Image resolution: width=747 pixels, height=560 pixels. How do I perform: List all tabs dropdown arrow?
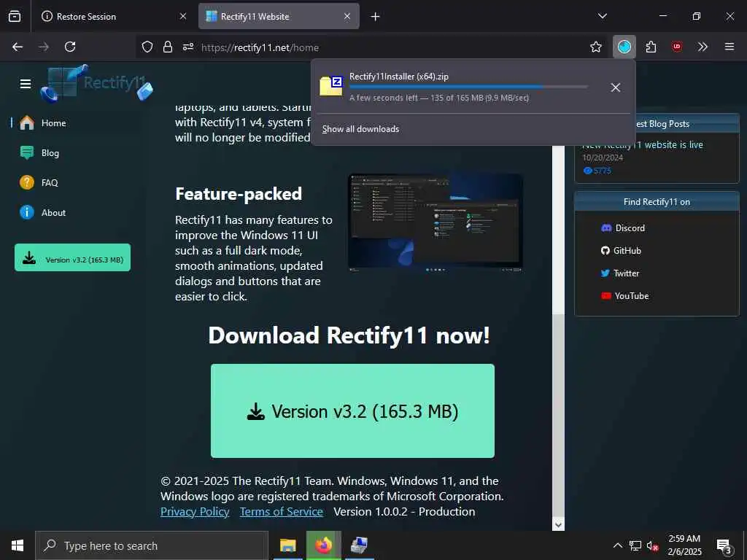point(602,16)
